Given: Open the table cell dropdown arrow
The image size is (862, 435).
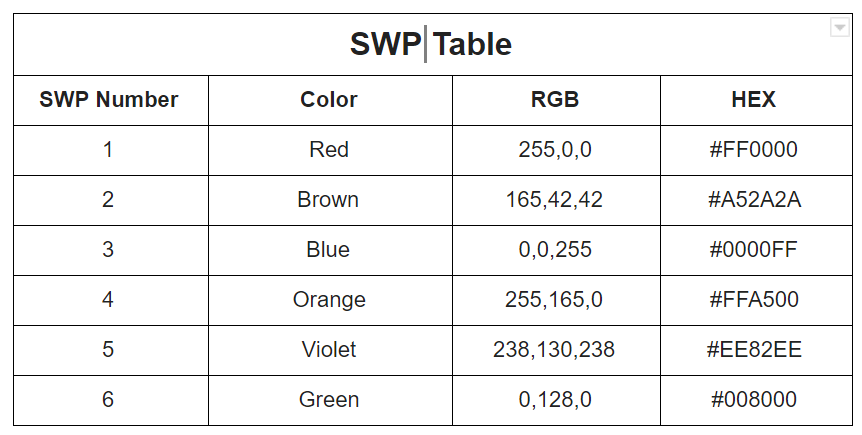Looking at the screenshot, I should point(839,27).
